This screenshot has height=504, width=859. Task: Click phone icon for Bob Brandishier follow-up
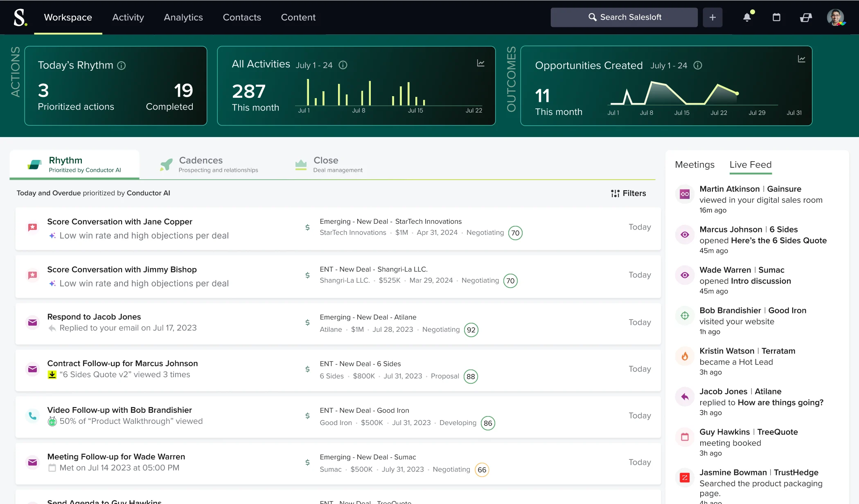(33, 416)
